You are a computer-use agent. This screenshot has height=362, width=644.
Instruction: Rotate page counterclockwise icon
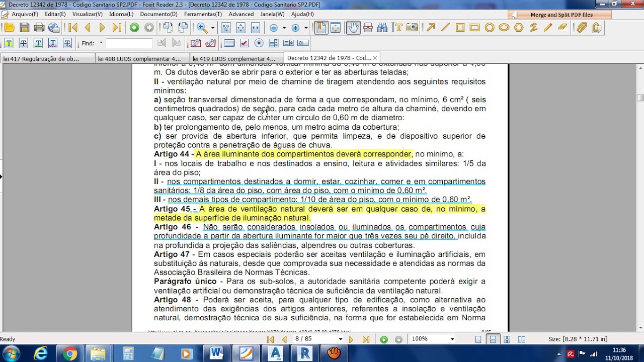(x=183, y=28)
